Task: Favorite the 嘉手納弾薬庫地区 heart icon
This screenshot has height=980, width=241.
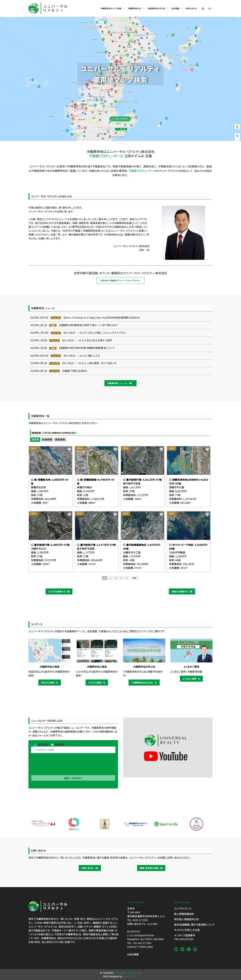Action: [161, 514]
